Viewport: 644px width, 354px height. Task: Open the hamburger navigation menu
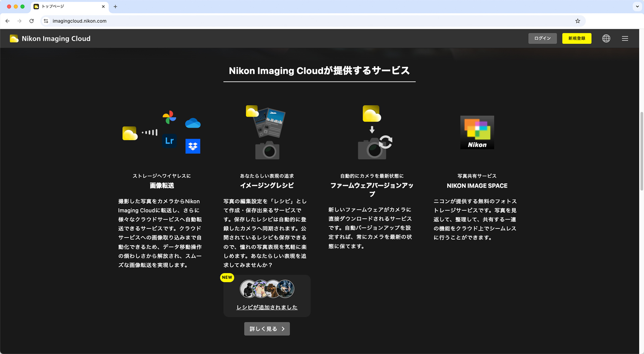pos(625,38)
